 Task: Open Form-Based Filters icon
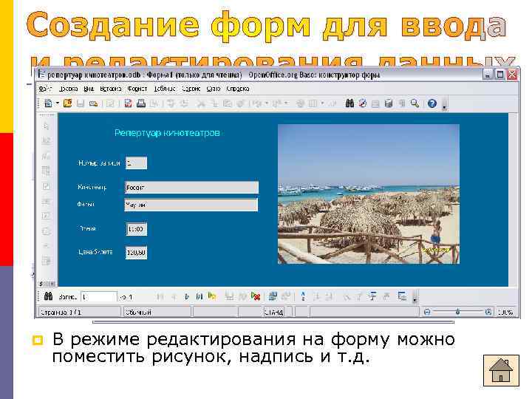(x=373, y=296)
